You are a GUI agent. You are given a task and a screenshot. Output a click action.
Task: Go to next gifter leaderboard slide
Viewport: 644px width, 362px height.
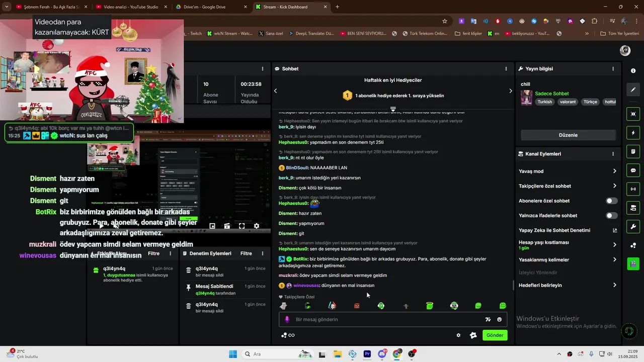tap(510, 91)
